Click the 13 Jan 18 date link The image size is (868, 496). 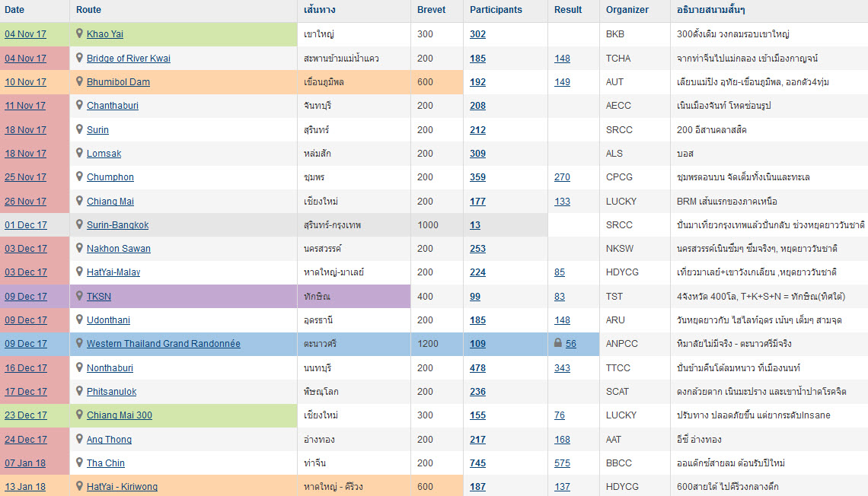pyautogui.click(x=25, y=487)
